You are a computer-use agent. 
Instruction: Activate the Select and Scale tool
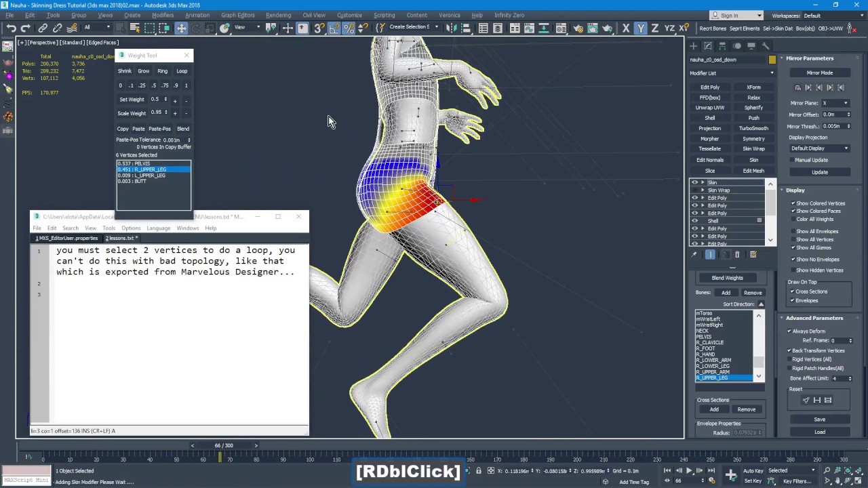(x=210, y=28)
